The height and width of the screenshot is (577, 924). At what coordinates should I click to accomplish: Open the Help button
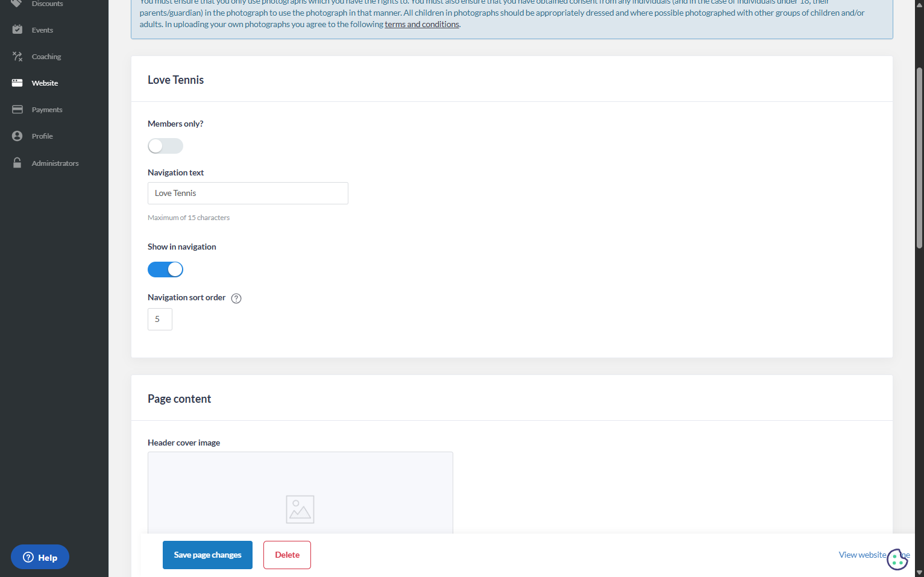point(40,557)
